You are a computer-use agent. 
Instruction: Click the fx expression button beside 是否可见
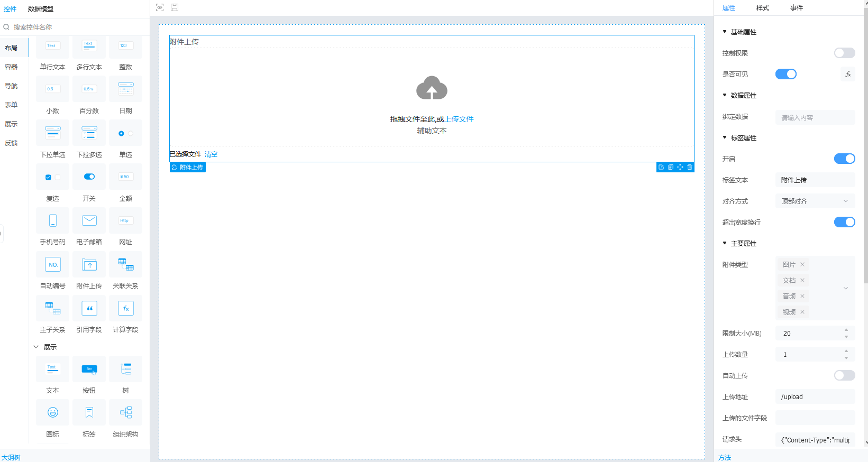(x=848, y=74)
